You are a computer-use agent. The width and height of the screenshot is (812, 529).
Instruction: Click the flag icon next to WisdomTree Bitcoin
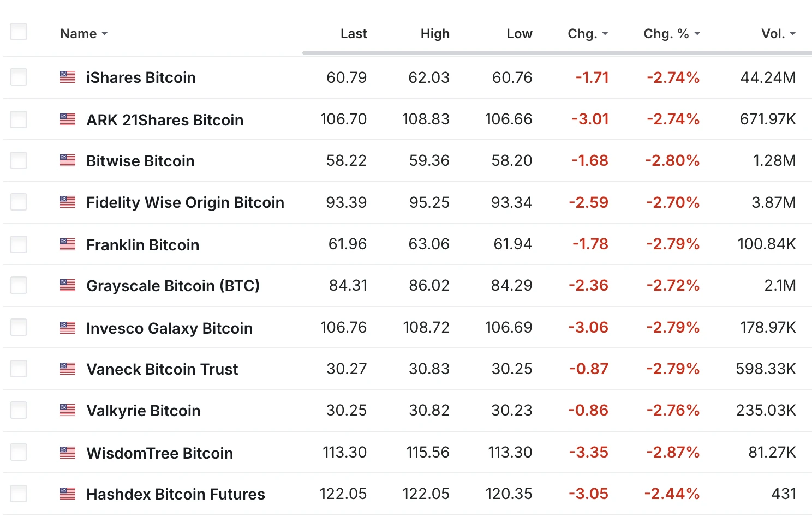pyautogui.click(x=68, y=453)
